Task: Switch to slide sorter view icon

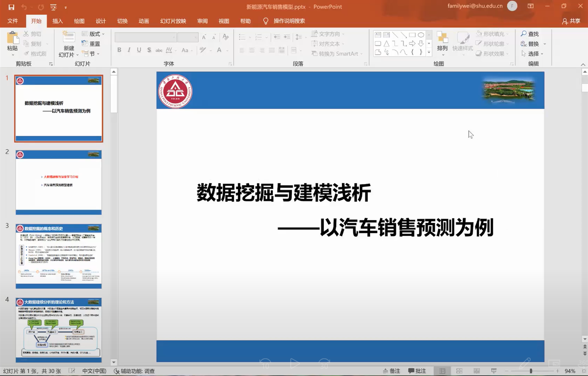Action: (459, 371)
